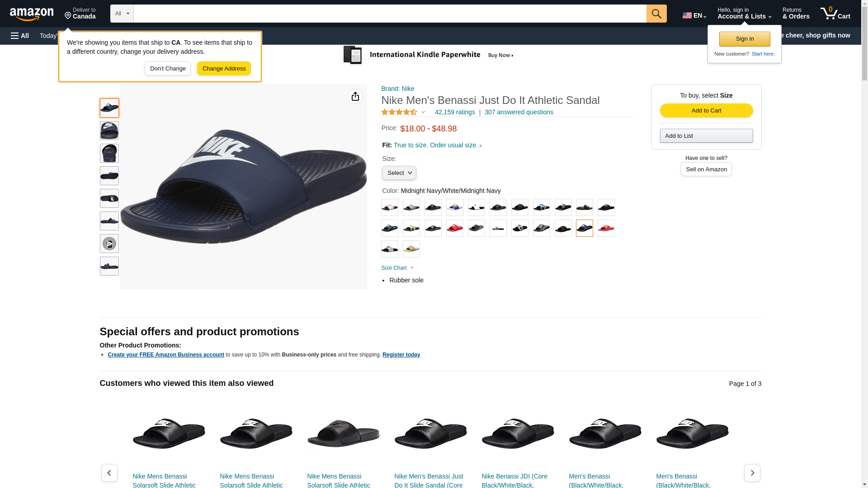
Task: Click the previous carousel arrow
Action: 109,473
